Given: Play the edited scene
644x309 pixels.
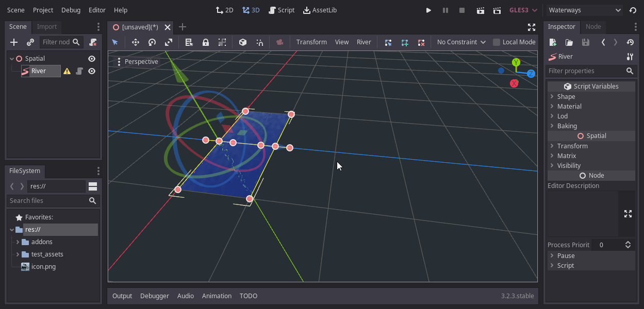Looking at the screenshot, I should point(481,10).
